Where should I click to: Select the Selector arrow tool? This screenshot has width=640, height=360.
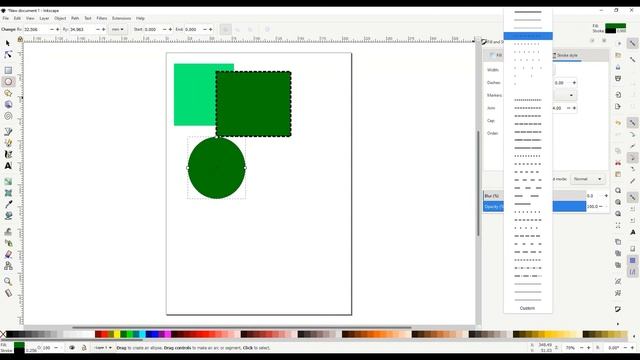(8, 43)
